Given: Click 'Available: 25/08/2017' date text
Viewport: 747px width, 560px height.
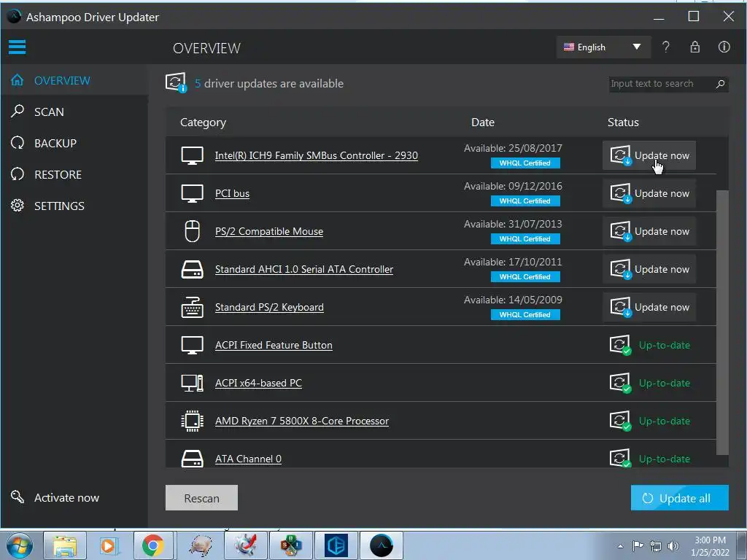Looking at the screenshot, I should pos(513,148).
